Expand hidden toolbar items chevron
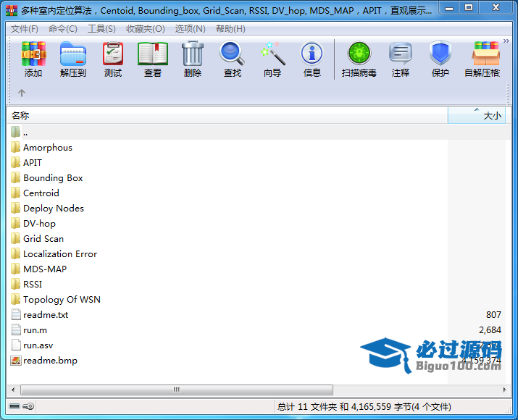Viewport: 518px width, 420px height. coord(506,41)
